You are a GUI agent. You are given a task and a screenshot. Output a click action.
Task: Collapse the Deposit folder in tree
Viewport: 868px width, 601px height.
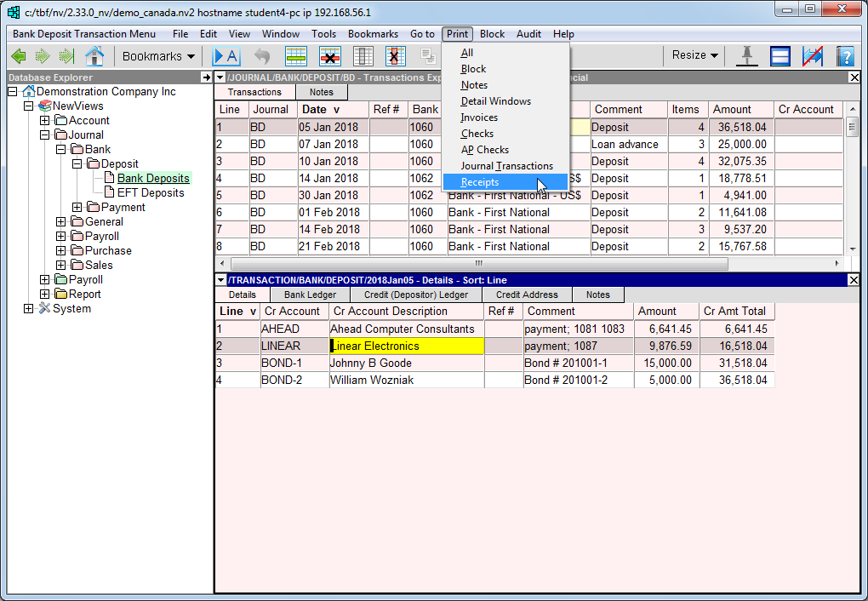pyautogui.click(x=77, y=164)
